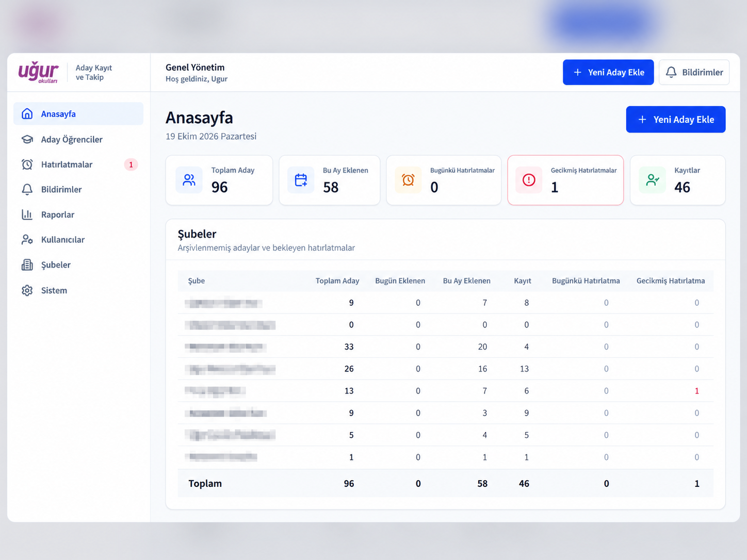Screen dimensions: 747x560
Task: Click the Gecikmiş Hatırlatma column header
Action: 671,281
